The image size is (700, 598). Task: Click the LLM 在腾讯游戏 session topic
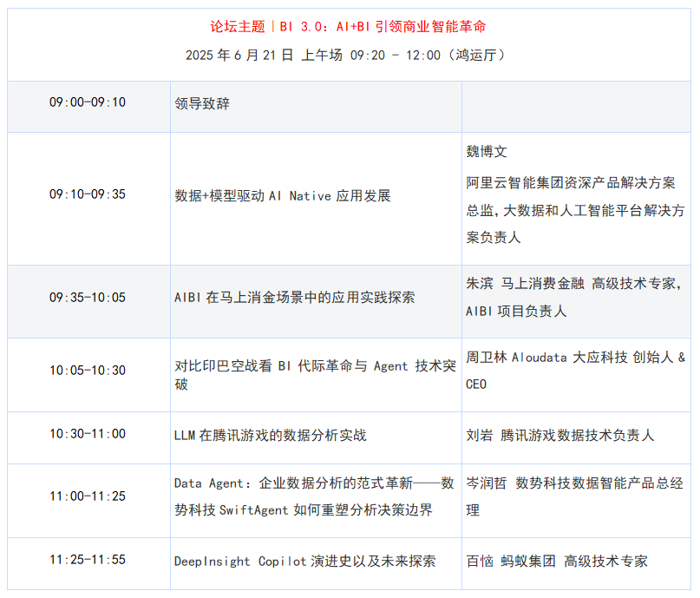(x=271, y=435)
